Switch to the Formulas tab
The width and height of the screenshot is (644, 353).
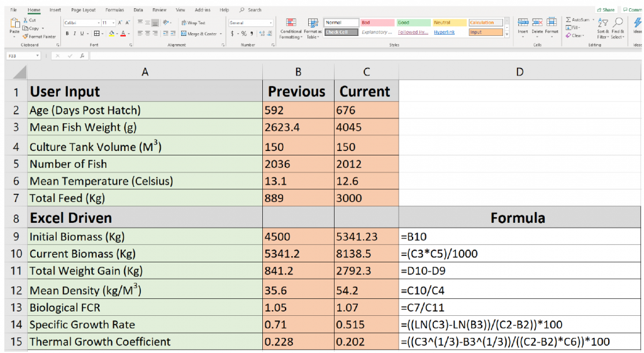pyautogui.click(x=114, y=10)
